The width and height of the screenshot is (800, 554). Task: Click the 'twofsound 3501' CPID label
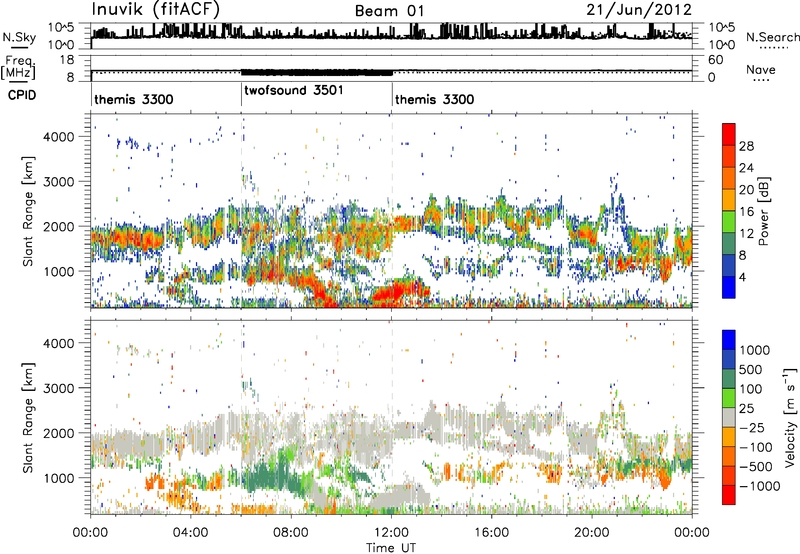[x=293, y=91]
